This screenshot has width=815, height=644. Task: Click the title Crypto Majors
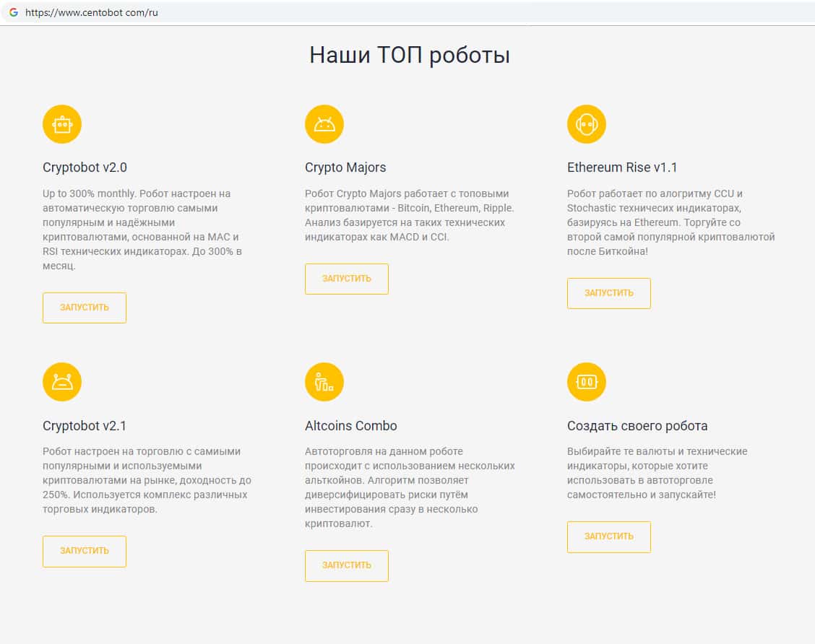pos(345,167)
